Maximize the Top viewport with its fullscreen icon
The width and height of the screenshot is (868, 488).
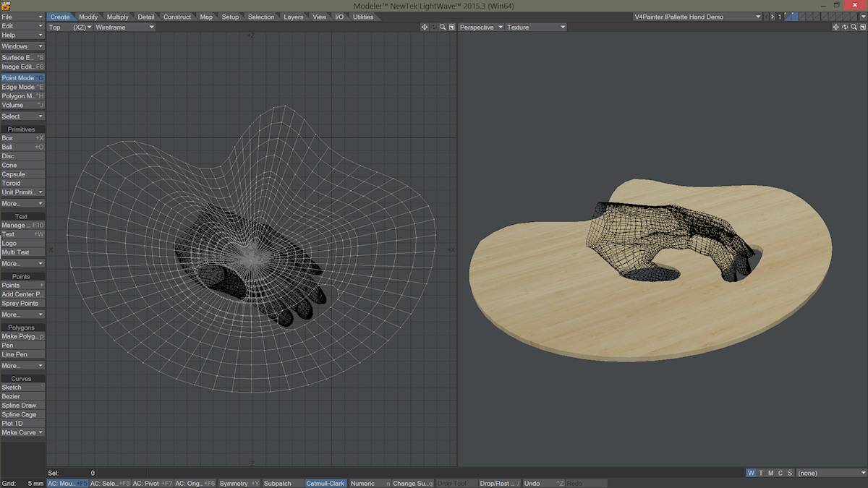click(x=452, y=27)
